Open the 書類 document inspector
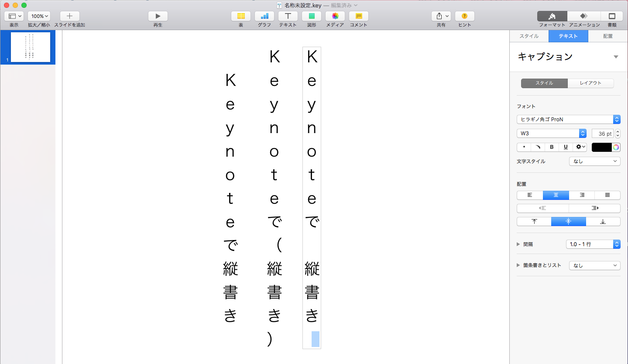Viewport: 628px width, 364px height. click(x=612, y=16)
